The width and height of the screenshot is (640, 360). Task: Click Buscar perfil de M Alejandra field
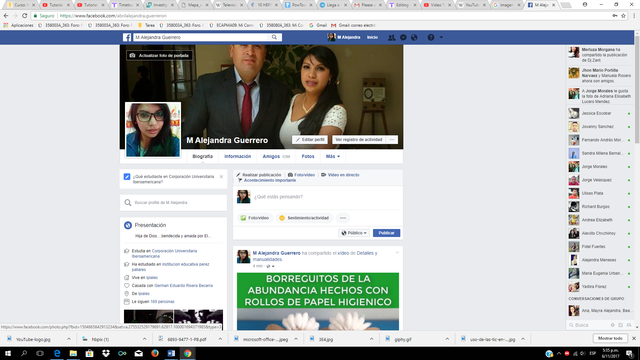click(173, 202)
